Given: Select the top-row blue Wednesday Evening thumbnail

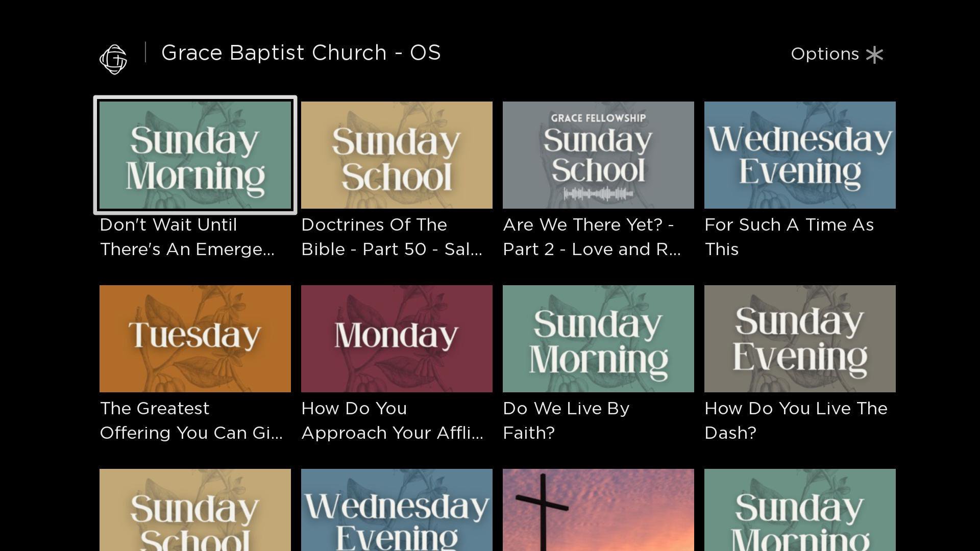Looking at the screenshot, I should 800,155.
